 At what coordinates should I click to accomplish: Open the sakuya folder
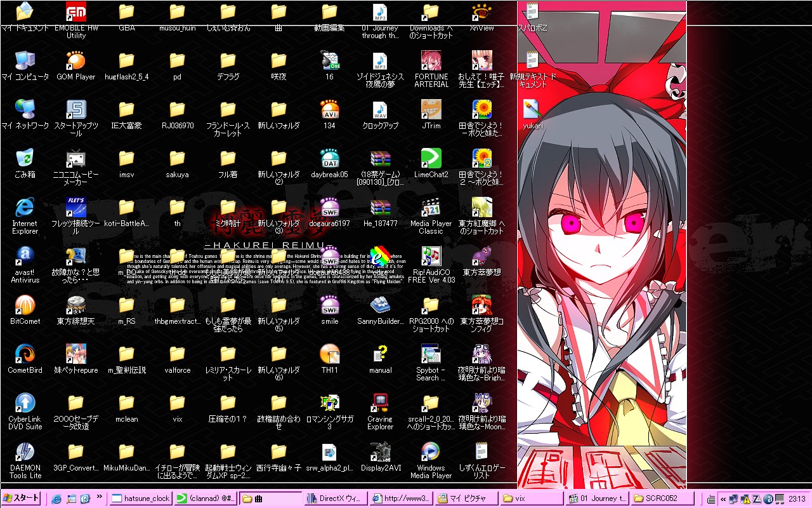(x=178, y=158)
